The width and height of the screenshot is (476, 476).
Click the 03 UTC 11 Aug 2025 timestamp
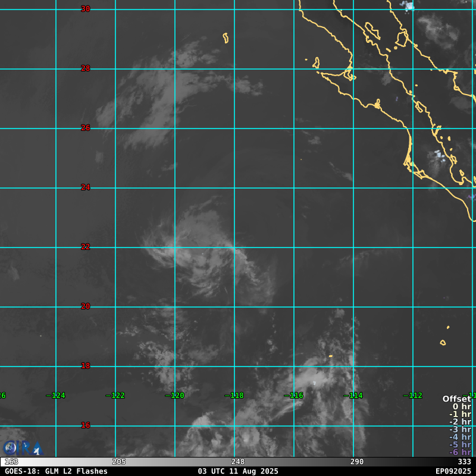coord(238,471)
